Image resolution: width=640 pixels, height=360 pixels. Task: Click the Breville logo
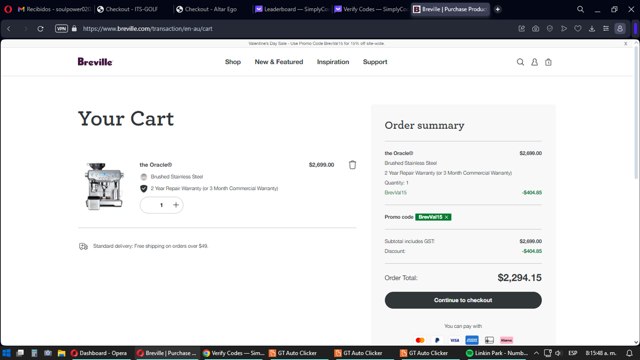pyautogui.click(x=95, y=62)
